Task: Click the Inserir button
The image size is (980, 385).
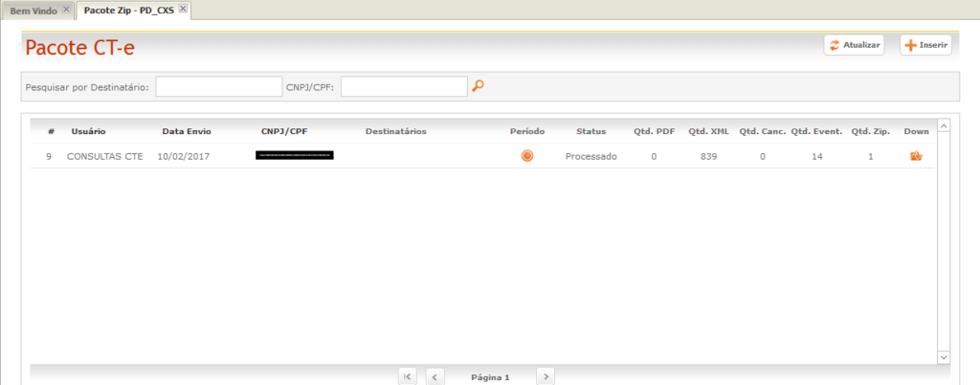Action: 925,45
